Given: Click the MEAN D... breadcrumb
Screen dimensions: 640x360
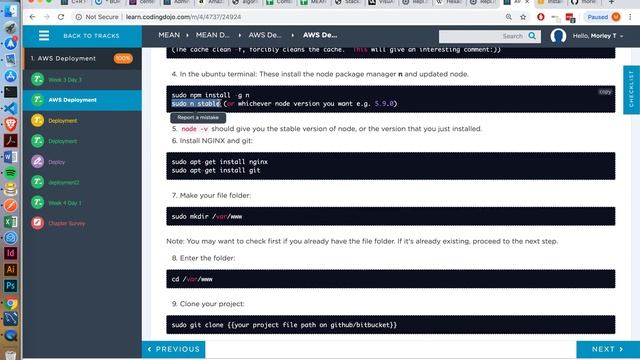Looking at the screenshot, I should [x=212, y=35].
